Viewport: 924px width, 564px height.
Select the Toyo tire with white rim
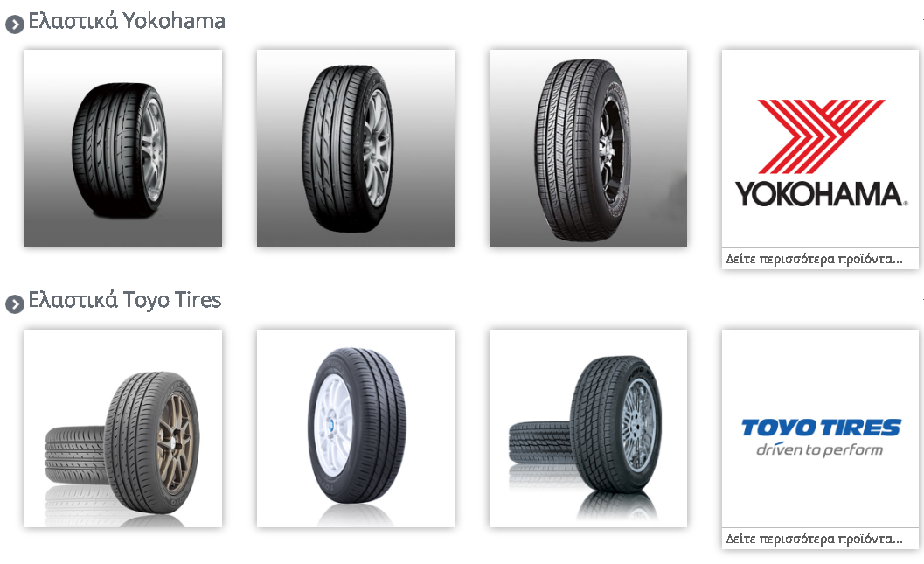coord(357,425)
